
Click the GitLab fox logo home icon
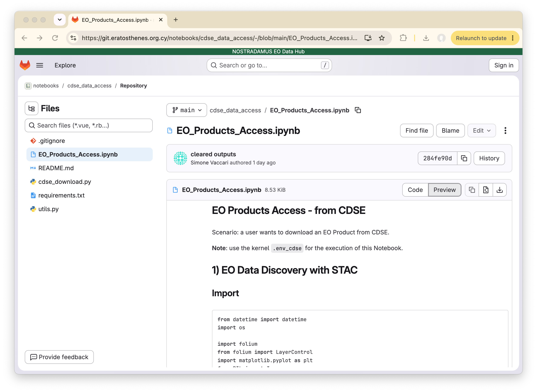pyautogui.click(x=25, y=65)
